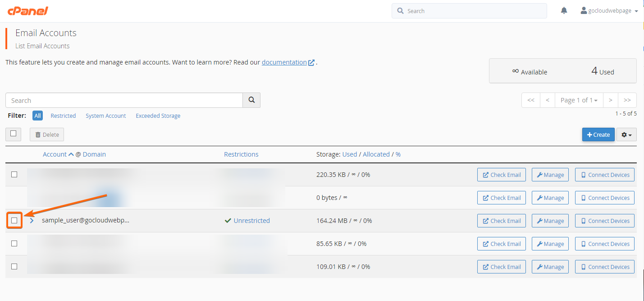Click the cPanel logo
This screenshot has width=644, height=301.
pyautogui.click(x=28, y=11)
